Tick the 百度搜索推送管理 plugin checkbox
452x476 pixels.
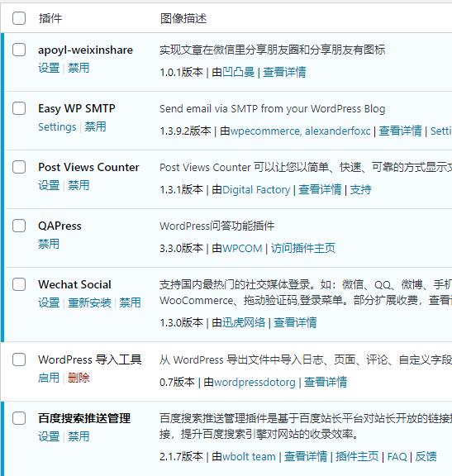(x=19, y=418)
